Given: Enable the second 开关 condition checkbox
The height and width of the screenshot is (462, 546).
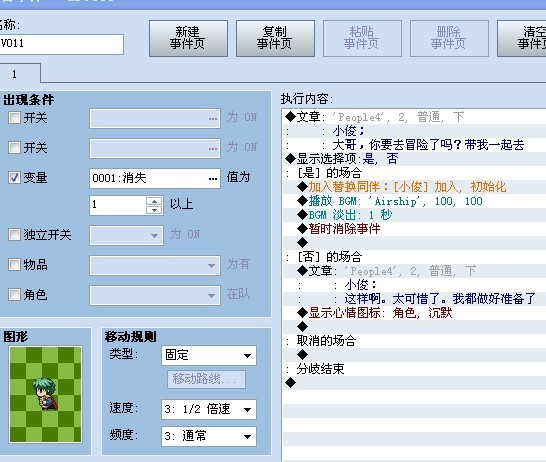Looking at the screenshot, I should (x=14, y=147).
